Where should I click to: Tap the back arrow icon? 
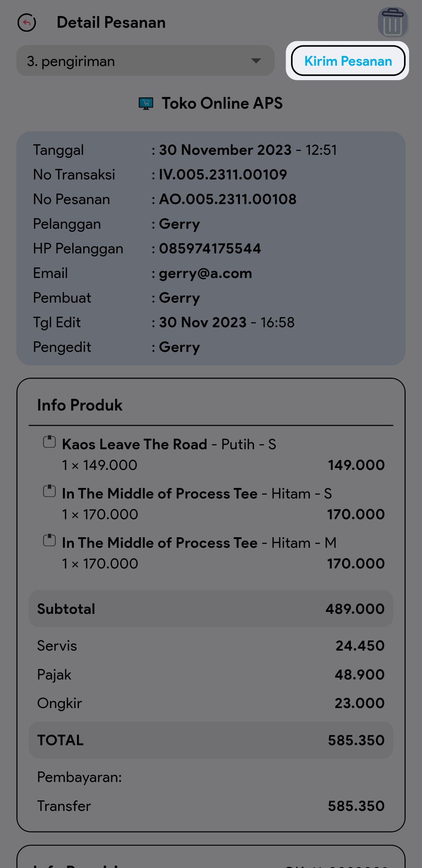(x=27, y=23)
